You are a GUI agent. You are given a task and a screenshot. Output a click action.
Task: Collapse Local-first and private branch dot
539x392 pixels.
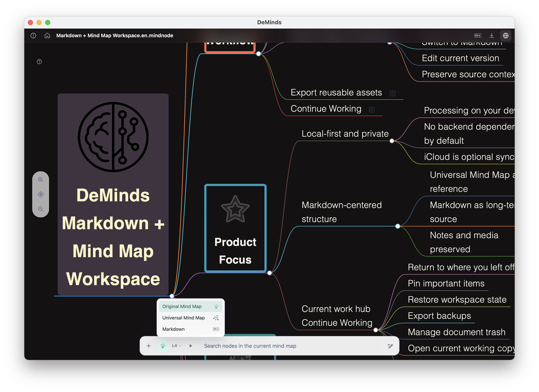(x=392, y=141)
